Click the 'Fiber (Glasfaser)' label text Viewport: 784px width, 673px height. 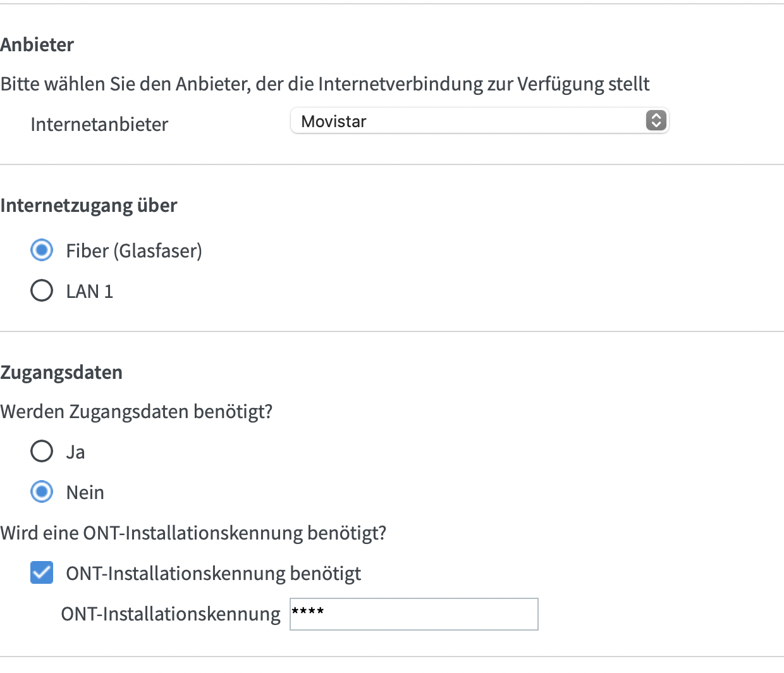pyautogui.click(x=134, y=251)
